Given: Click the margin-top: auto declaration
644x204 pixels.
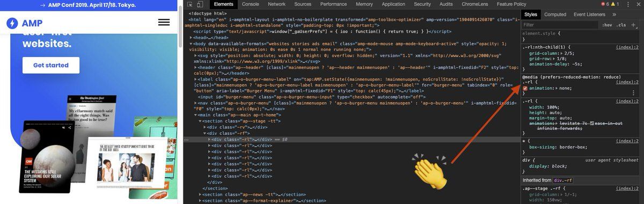Looking at the screenshot, I should pyautogui.click(x=550, y=118).
